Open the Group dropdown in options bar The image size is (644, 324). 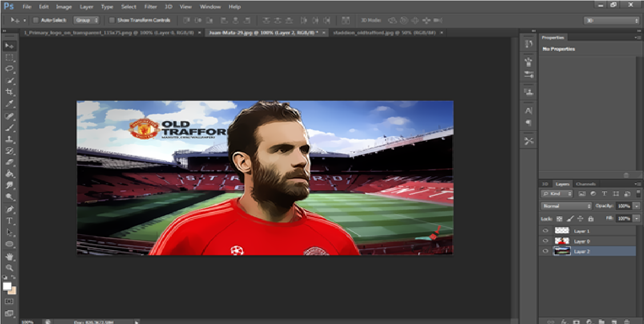(x=86, y=20)
